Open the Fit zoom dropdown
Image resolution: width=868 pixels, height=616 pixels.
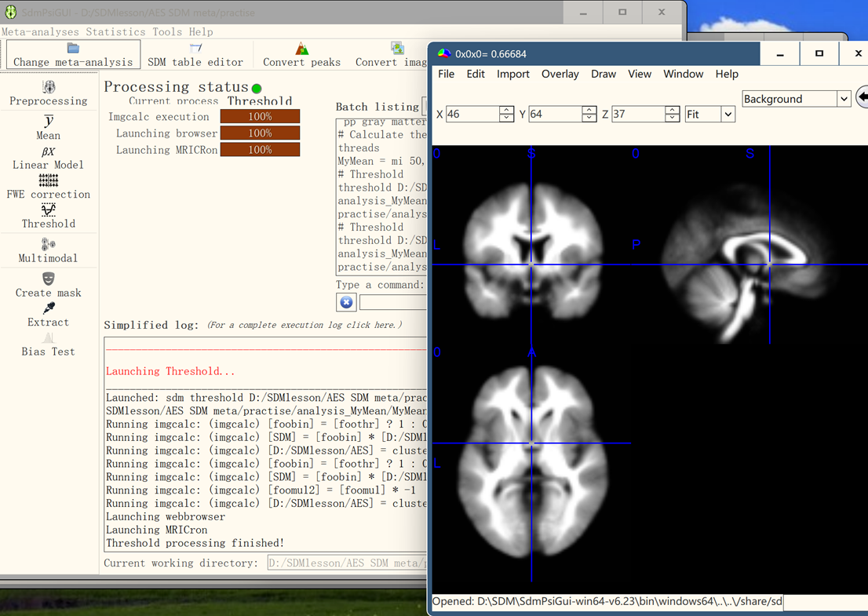point(728,115)
